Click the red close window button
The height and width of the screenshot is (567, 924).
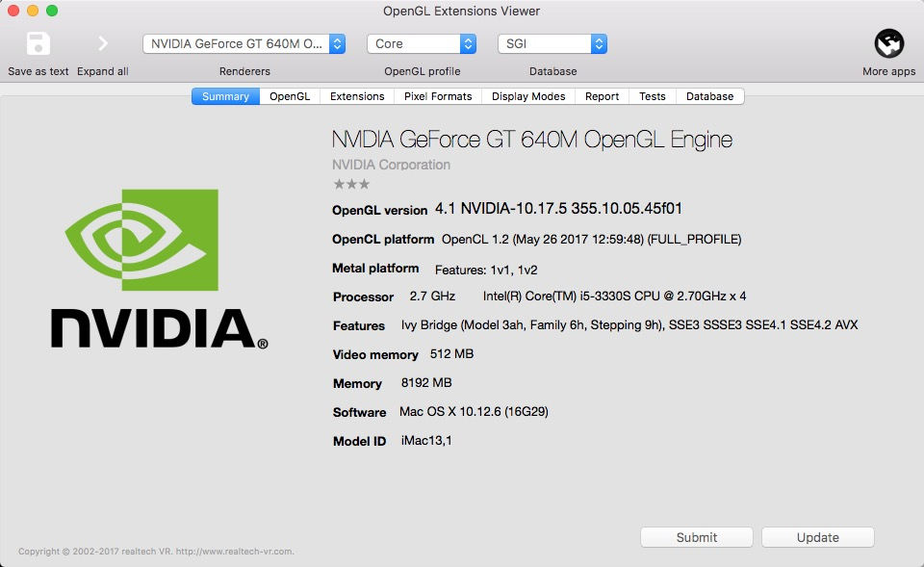13,11
